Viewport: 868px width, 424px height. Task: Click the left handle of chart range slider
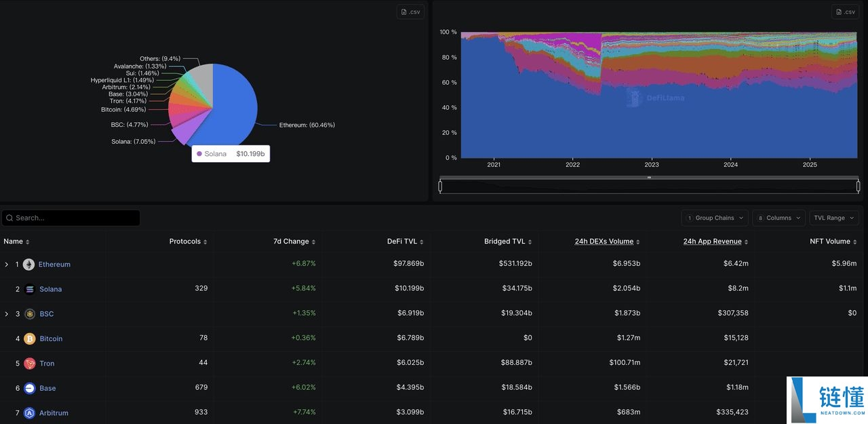440,186
